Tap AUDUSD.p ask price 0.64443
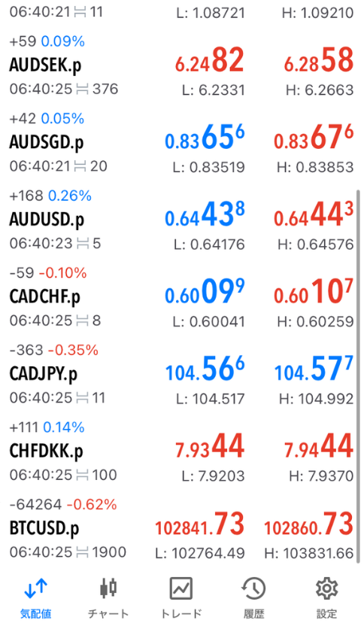This screenshot has height=623, width=364. [314, 215]
